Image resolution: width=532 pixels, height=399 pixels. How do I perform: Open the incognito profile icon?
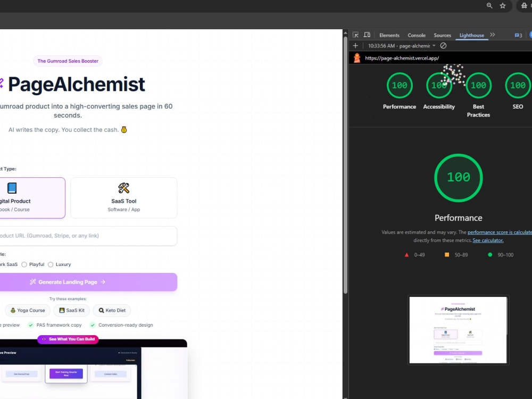524,5
